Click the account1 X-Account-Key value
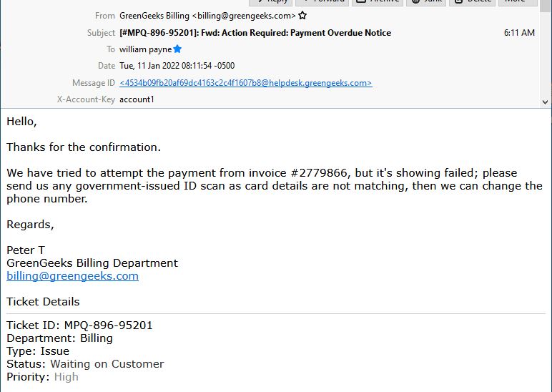 pyautogui.click(x=137, y=99)
